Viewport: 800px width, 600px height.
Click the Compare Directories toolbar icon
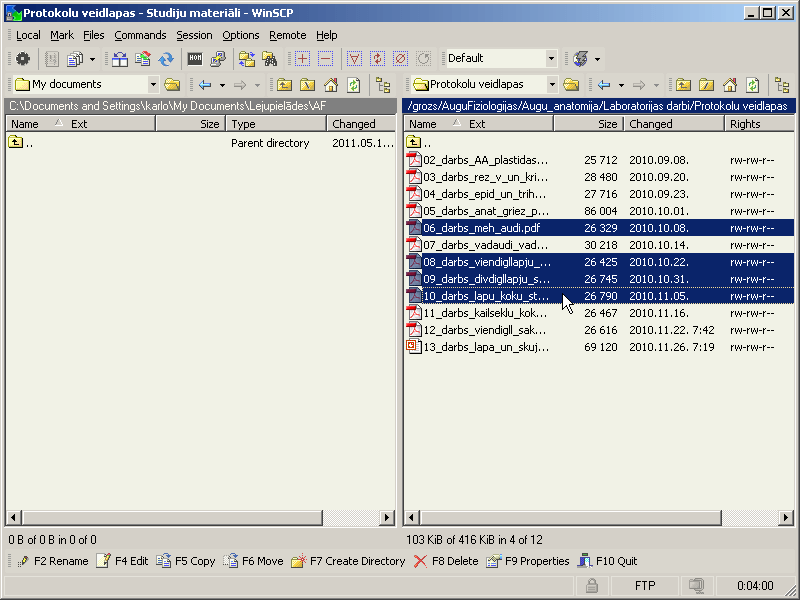pyautogui.click(x=120, y=59)
